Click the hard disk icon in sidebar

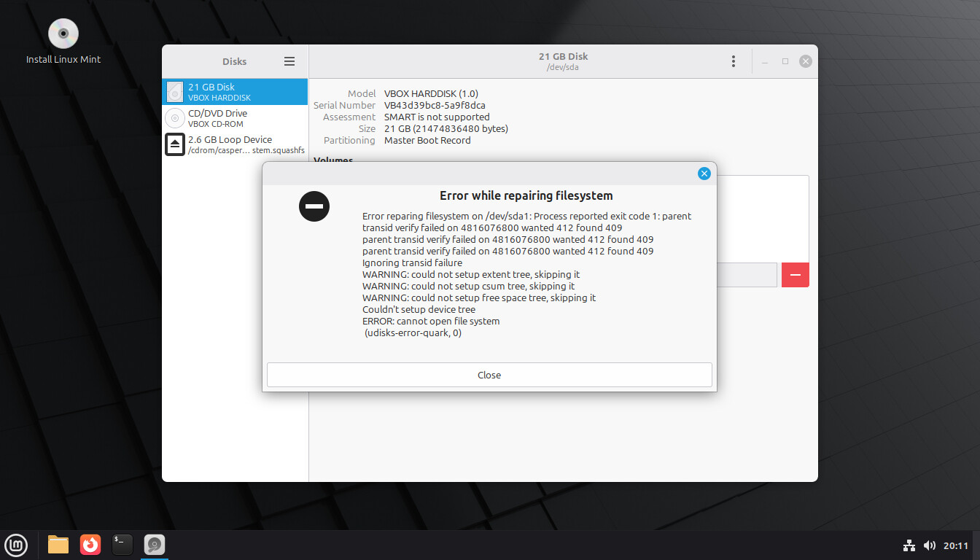coord(175,92)
